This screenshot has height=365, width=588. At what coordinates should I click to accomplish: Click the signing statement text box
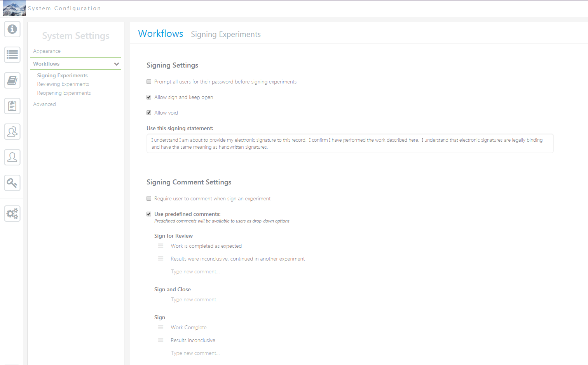click(350, 143)
